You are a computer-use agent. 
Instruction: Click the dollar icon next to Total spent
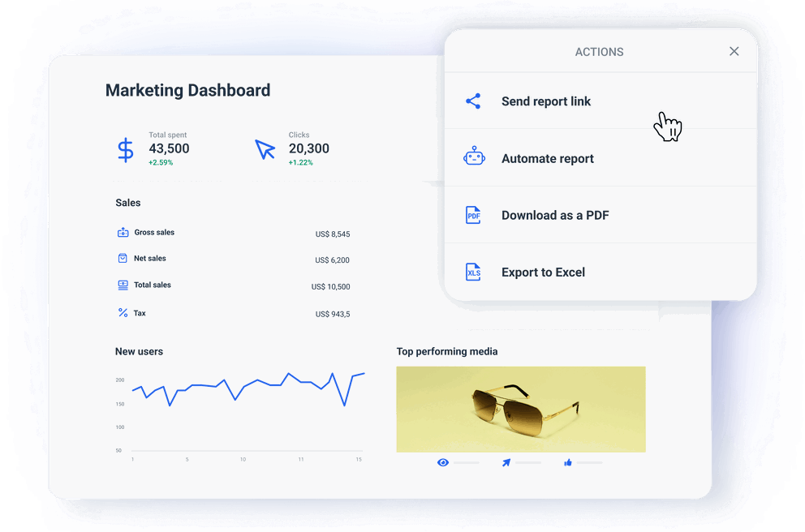click(x=125, y=149)
